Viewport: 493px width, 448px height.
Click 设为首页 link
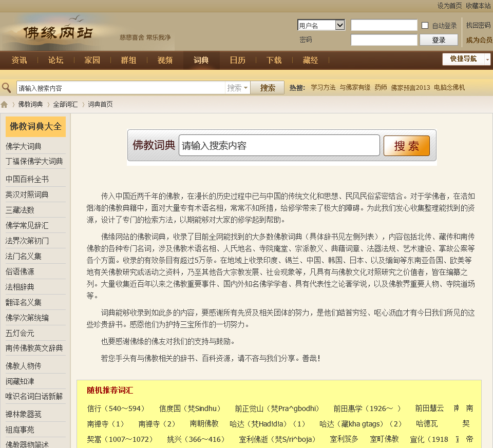click(x=450, y=6)
